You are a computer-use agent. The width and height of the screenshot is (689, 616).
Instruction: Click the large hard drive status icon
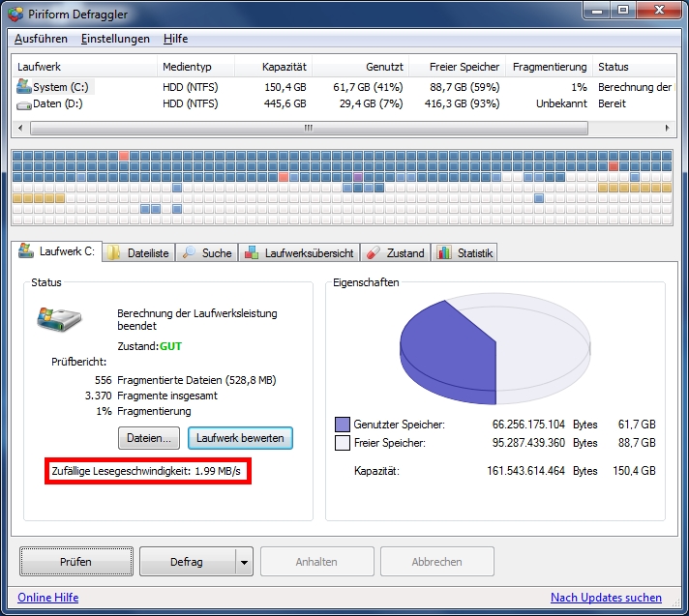(59, 319)
